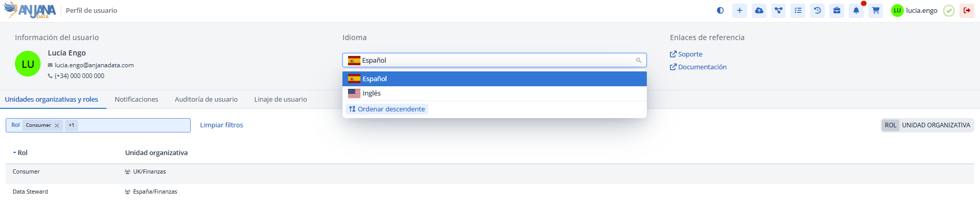Switch view toggle to UNIDAD ORGANIZATIVA
Screen dimensions: 980x209
(936, 125)
